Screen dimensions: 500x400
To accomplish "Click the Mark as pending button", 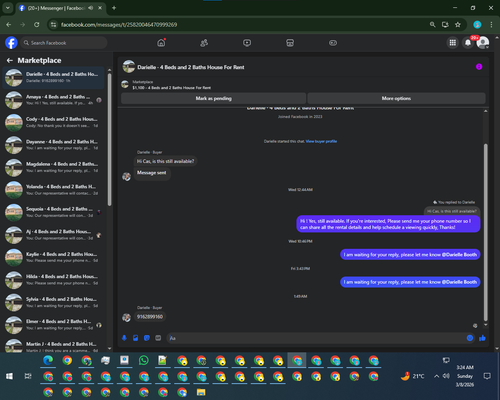I will pos(213,98).
